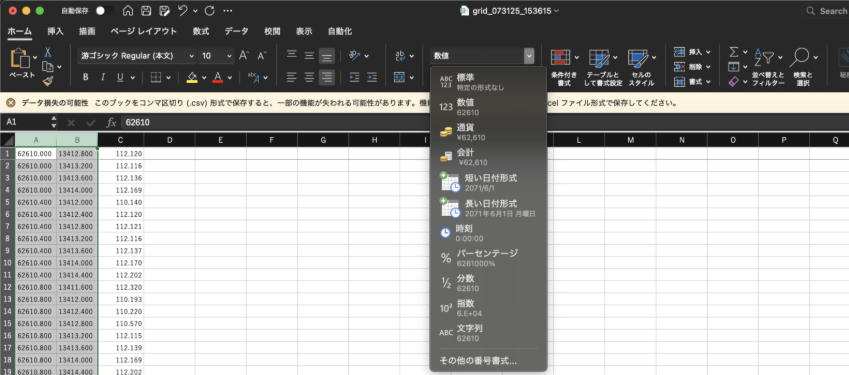Dismiss the データ損失の可能性 warning bar

pyautogui.click(x=10, y=102)
